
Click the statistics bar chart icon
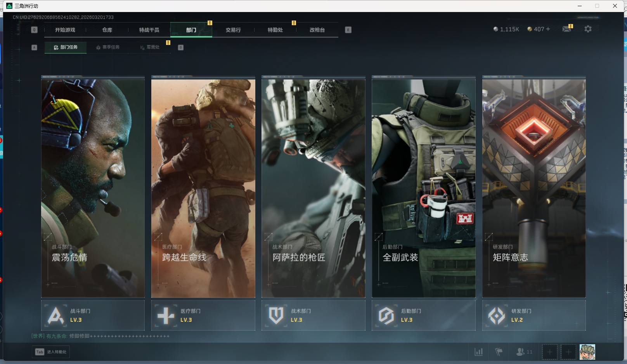pos(479,352)
